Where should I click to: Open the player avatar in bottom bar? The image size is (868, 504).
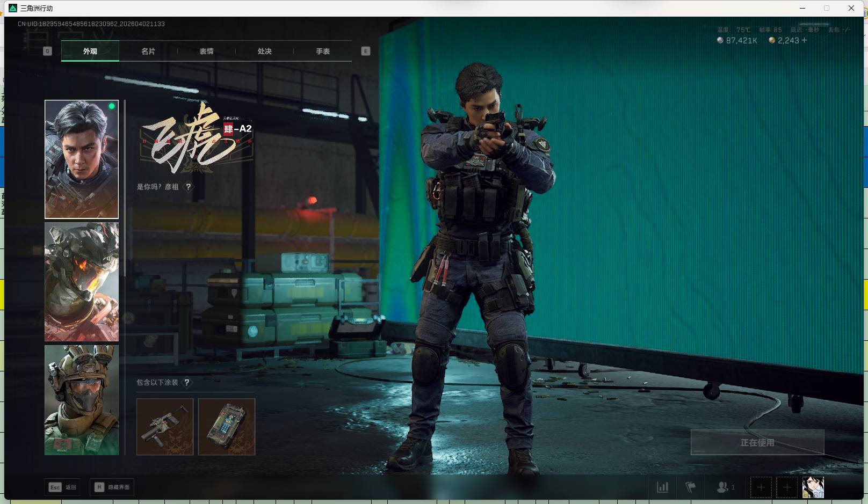tap(813, 487)
